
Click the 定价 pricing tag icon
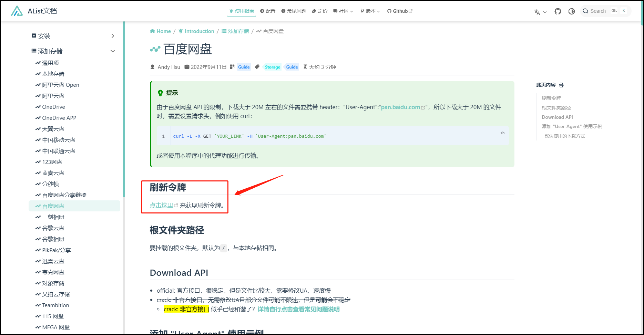[x=314, y=11]
